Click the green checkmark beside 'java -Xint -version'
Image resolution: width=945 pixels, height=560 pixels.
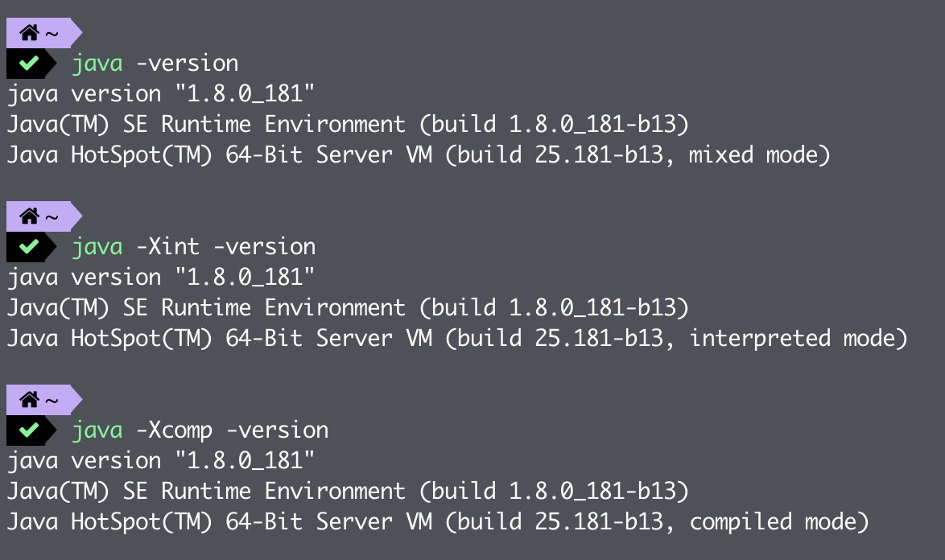(30, 247)
